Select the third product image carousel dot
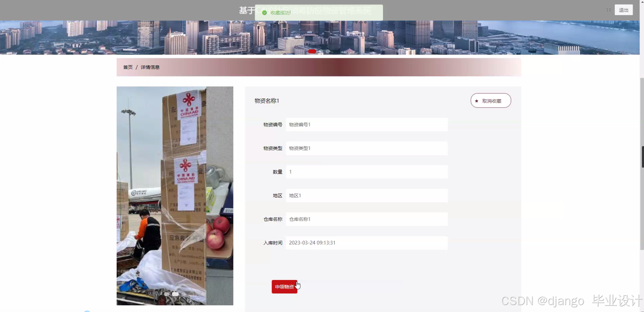This screenshot has width=644, height=312. pyautogui.click(x=184, y=294)
